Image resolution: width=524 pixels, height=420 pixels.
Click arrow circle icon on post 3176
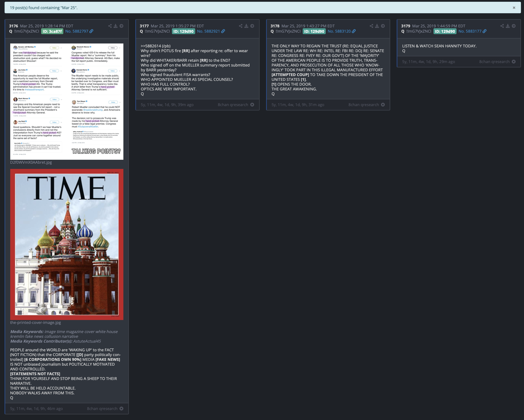121,26
